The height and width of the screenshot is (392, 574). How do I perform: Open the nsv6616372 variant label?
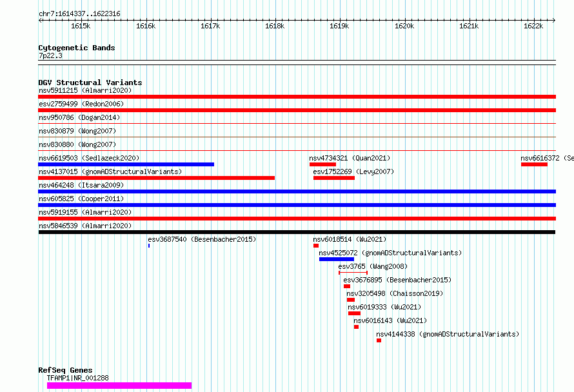pyautogui.click(x=547, y=158)
